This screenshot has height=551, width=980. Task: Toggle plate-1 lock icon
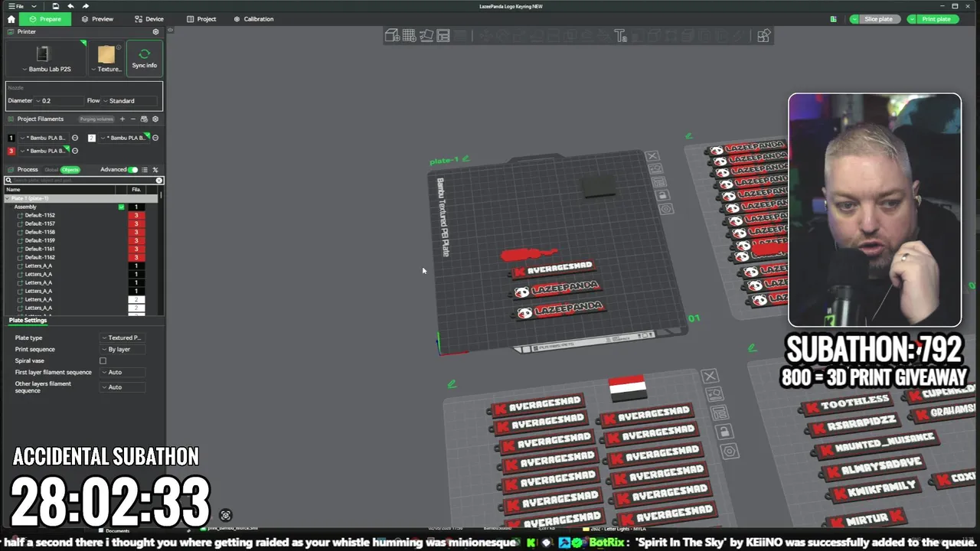click(x=662, y=195)
